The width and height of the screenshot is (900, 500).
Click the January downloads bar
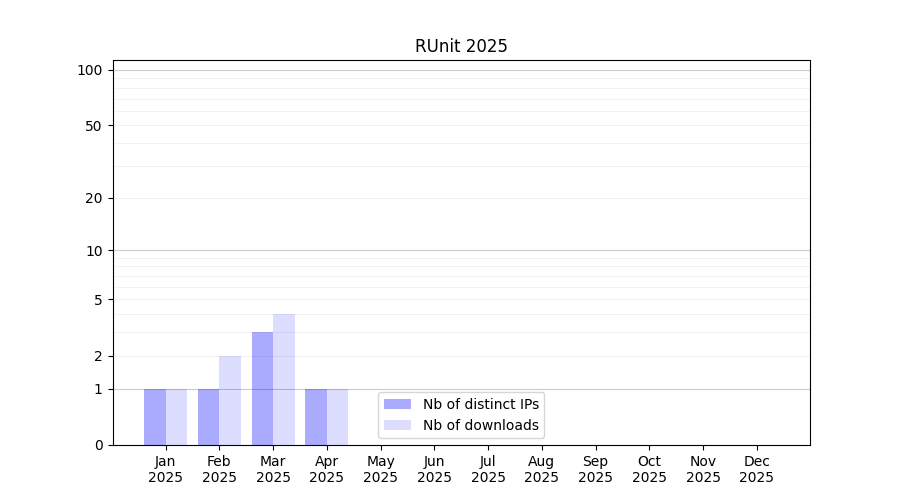point(176,417)
